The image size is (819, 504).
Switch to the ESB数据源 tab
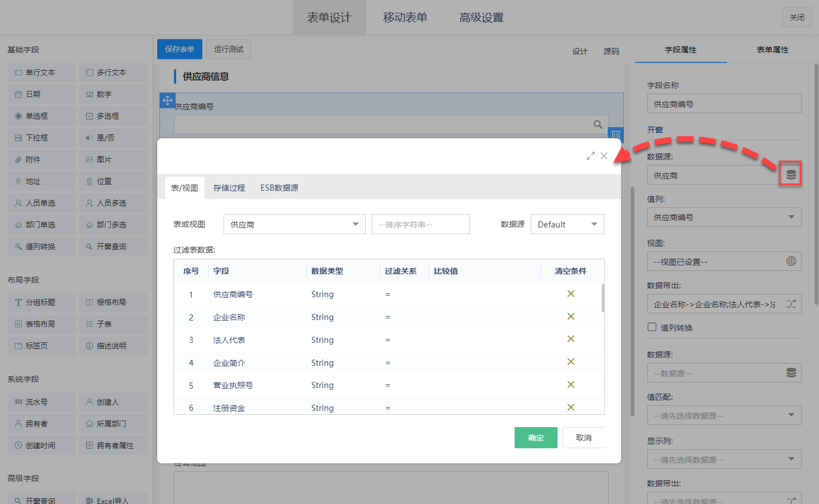tap(279, 188)
